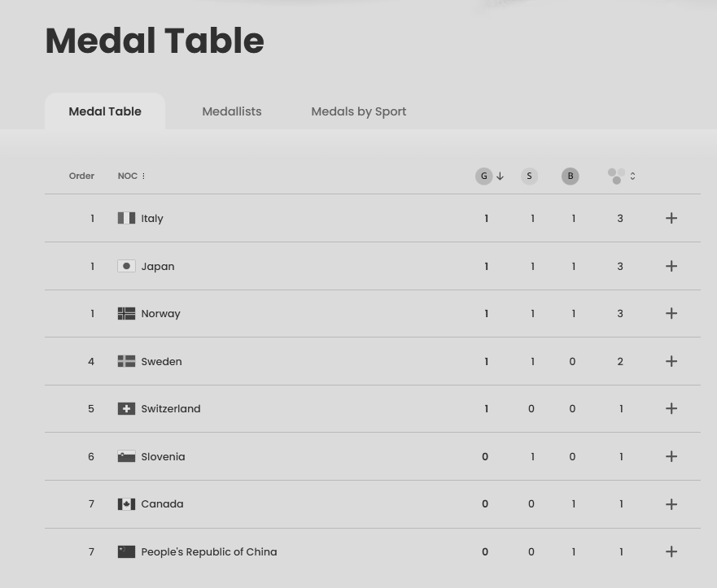Click the Japan flag icon
This screenshot has width=717, height=588.
(126, 266)
